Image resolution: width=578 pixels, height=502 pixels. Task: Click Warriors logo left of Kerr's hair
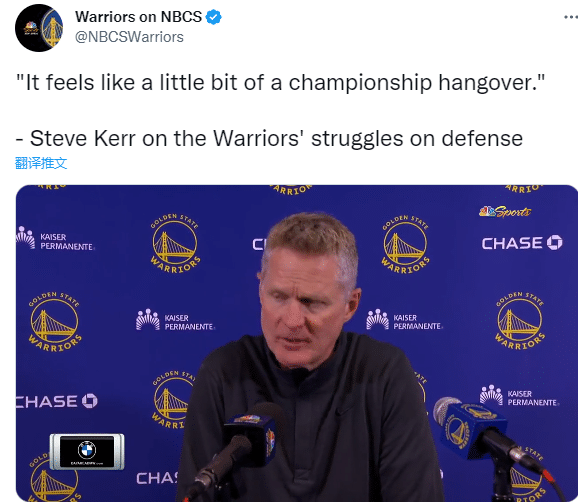[x=175, y=243]
